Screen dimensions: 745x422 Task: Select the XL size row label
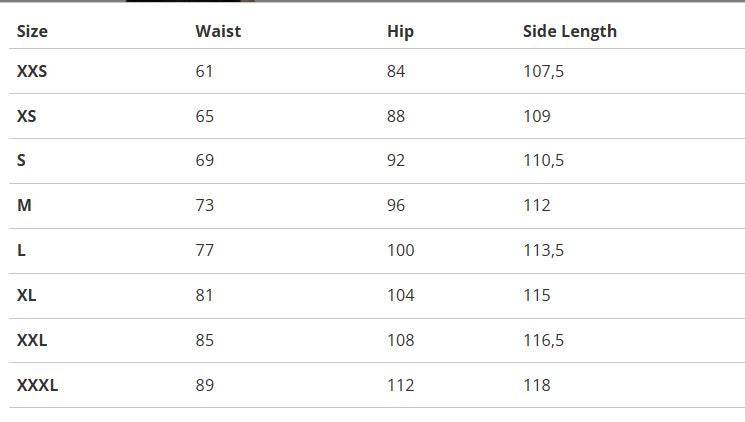point(27,295)
